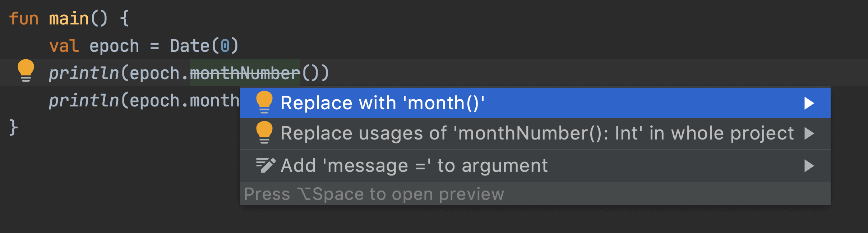Select "Replace with 'month()'" quick fix
The image size is (868, 233).
[535, 103]
